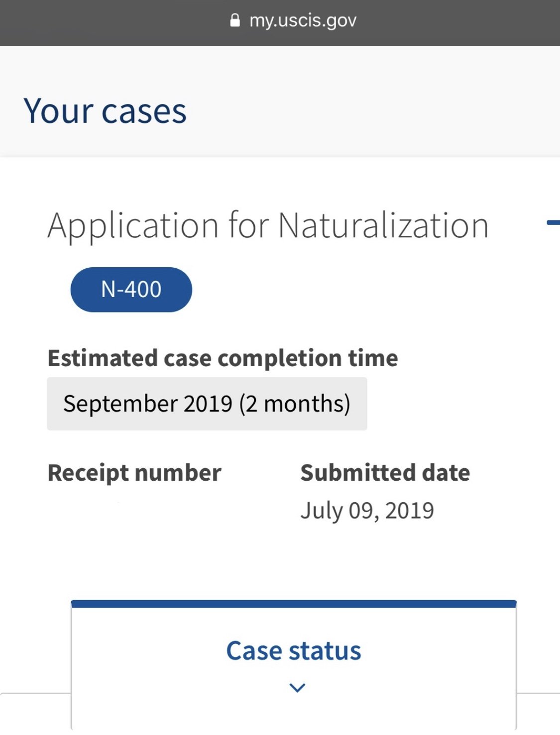Click the blank receipt number value area

coord(134,511)
